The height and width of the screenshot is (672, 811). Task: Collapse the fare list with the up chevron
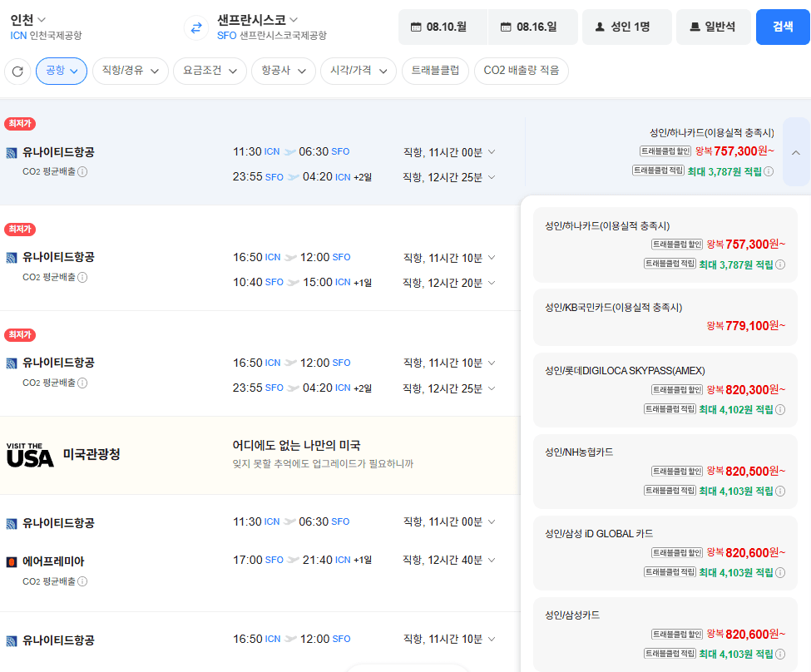796,152
